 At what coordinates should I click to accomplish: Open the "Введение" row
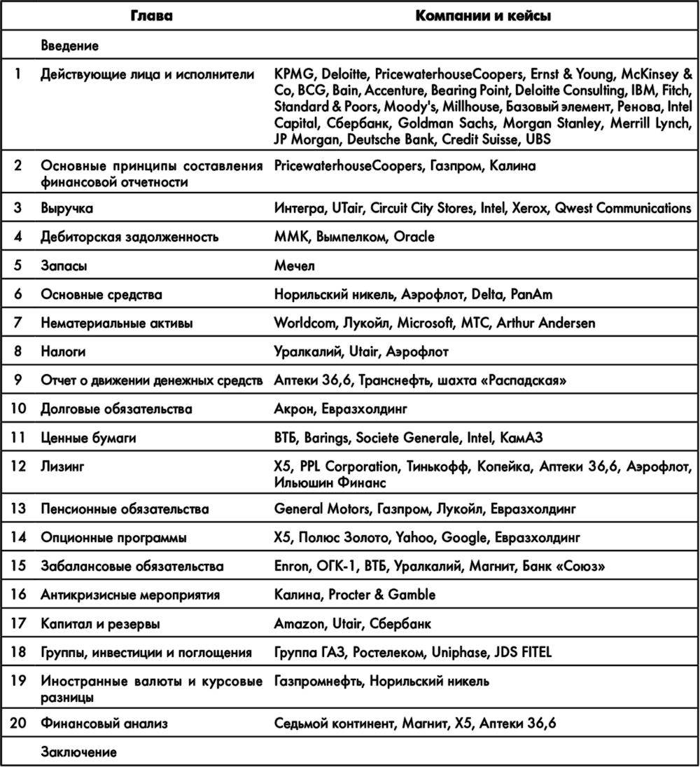pyautogui.click(x=69, y=46)
